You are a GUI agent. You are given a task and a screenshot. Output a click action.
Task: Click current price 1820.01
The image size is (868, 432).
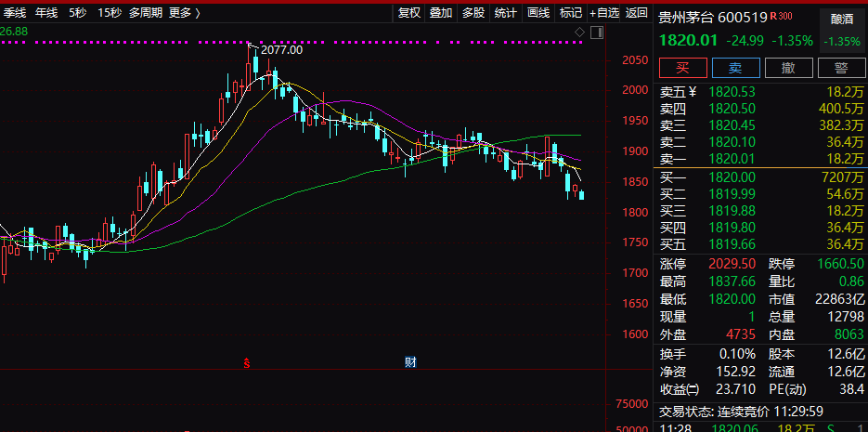(x=688, y=41)
